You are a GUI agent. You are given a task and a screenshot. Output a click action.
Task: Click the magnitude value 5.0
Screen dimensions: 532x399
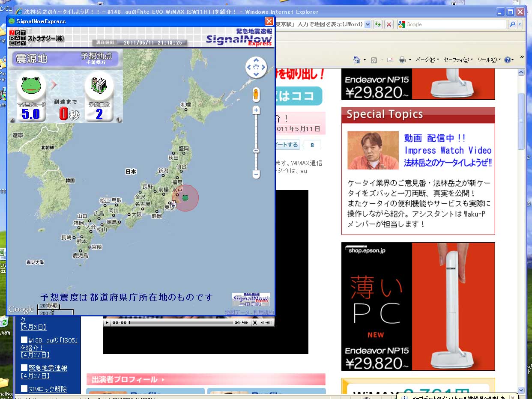pos(31,114)
